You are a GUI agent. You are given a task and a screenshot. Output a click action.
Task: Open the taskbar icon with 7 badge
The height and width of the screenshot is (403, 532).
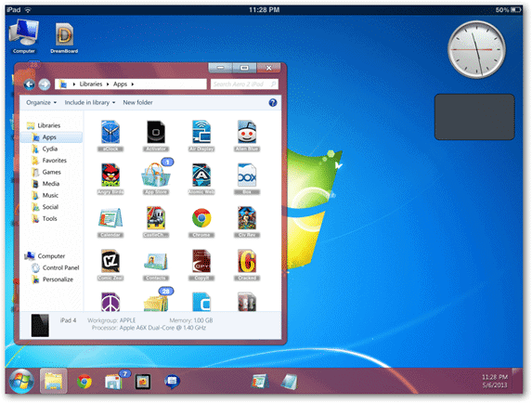113,382
